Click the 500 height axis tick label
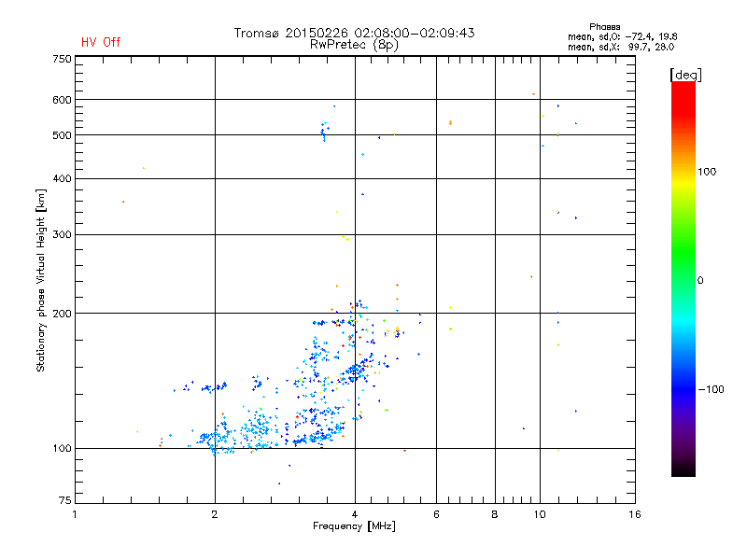The height and width of the screenshot is (560, 747). pyautogui.click(x=62, y=135)
